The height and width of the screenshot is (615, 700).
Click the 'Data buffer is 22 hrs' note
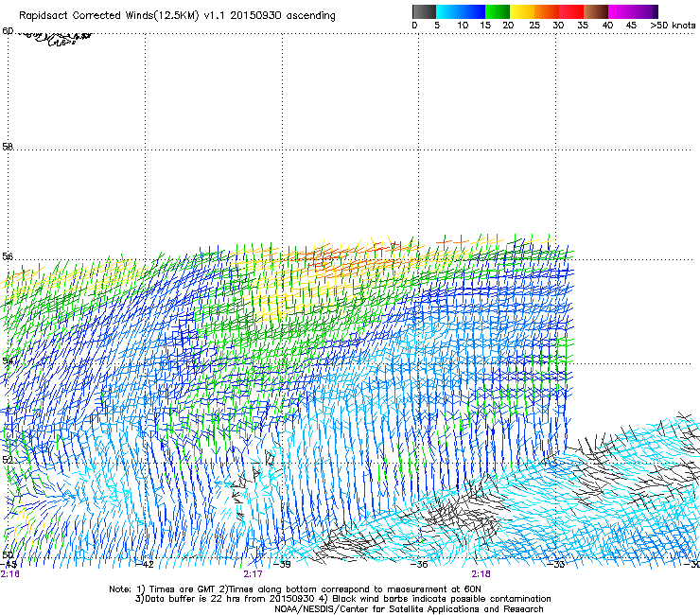point(342,599)
